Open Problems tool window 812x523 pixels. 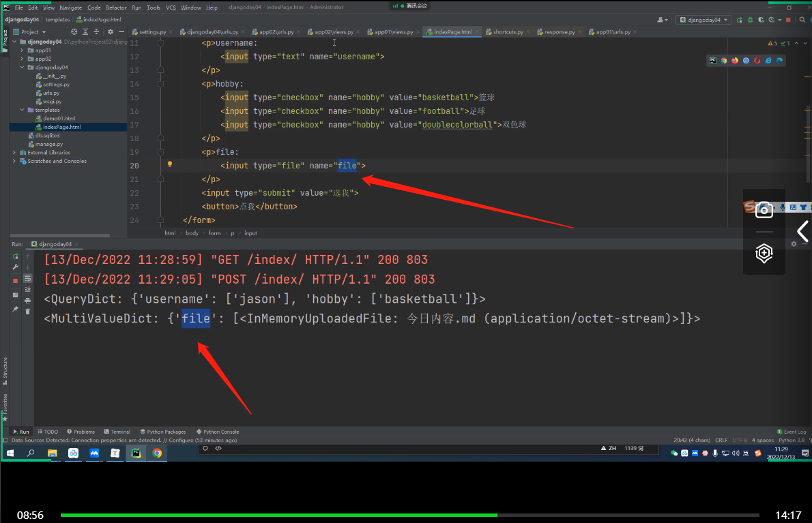pyautogui.click(x=81, y=432)
